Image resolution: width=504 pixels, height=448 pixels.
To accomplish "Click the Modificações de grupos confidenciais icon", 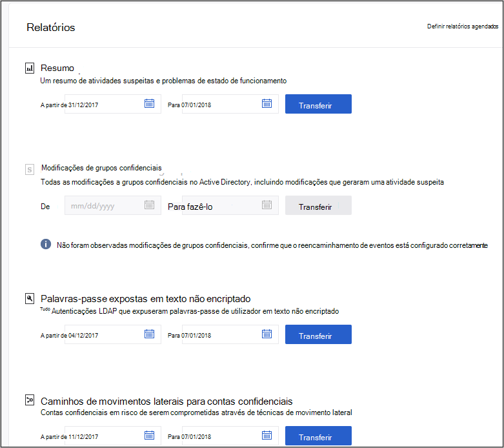I will click(x=30, y=170).
